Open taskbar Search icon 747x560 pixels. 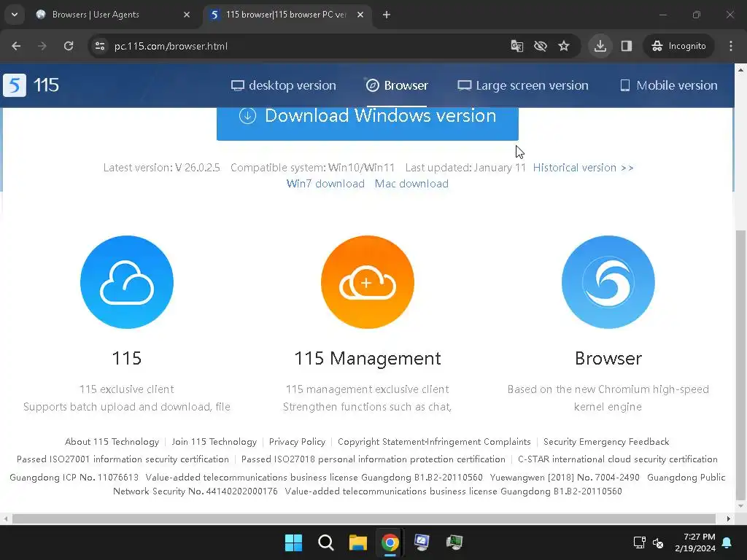coord(326,542)
